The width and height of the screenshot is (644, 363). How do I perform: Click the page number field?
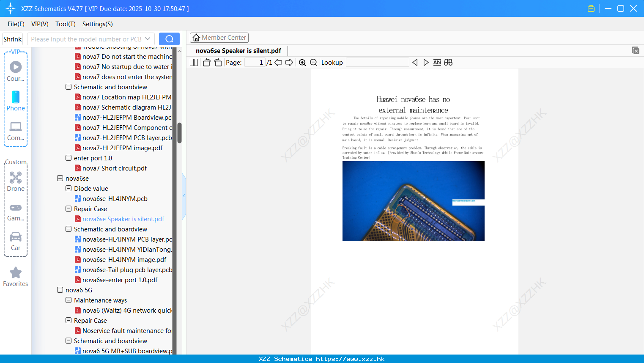click(255, 63)
